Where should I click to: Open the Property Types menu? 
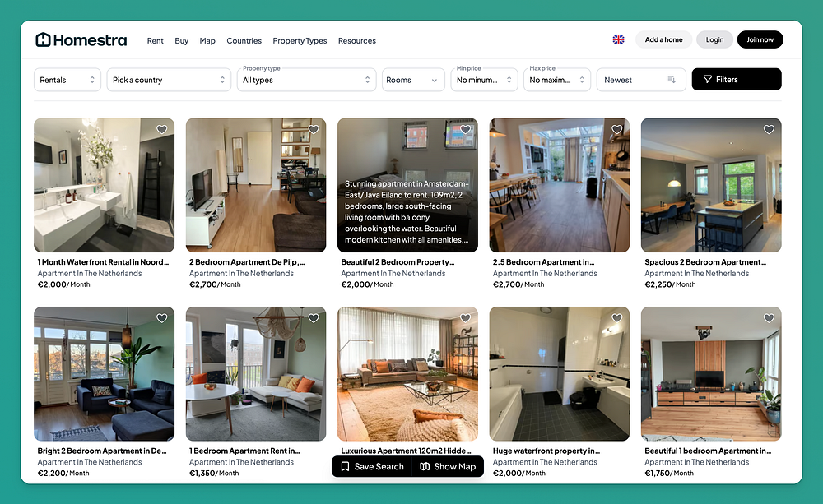click(300, 41)
